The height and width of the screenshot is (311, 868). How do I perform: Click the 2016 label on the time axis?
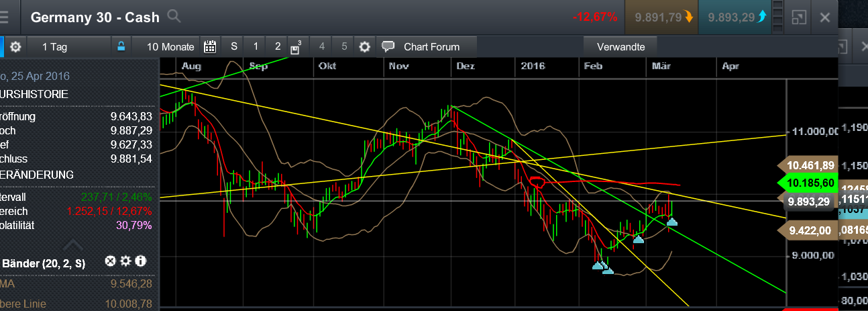point(533,66)
